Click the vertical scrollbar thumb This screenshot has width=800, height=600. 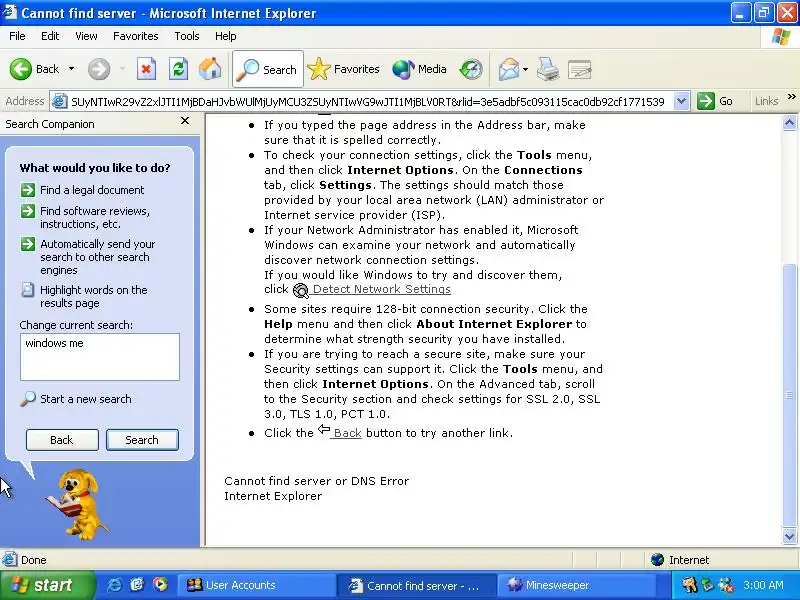(789, 394)
